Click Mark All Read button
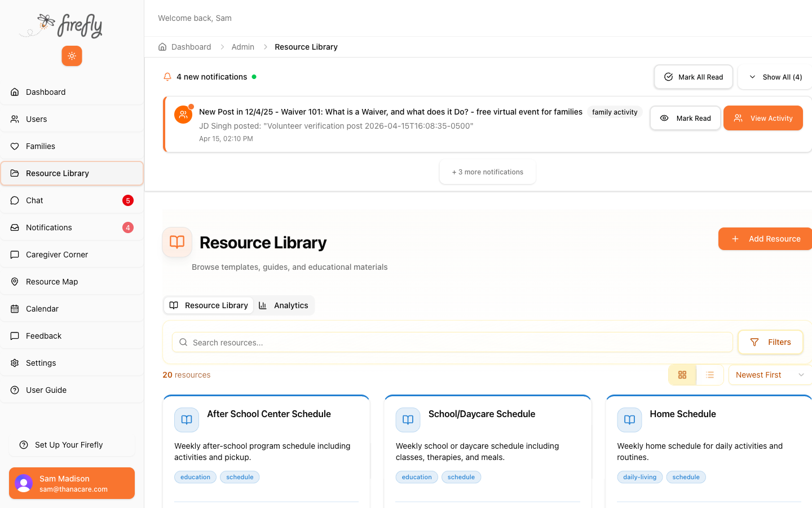The height and width of the screenshot is (508, 812). click(694, 77)
